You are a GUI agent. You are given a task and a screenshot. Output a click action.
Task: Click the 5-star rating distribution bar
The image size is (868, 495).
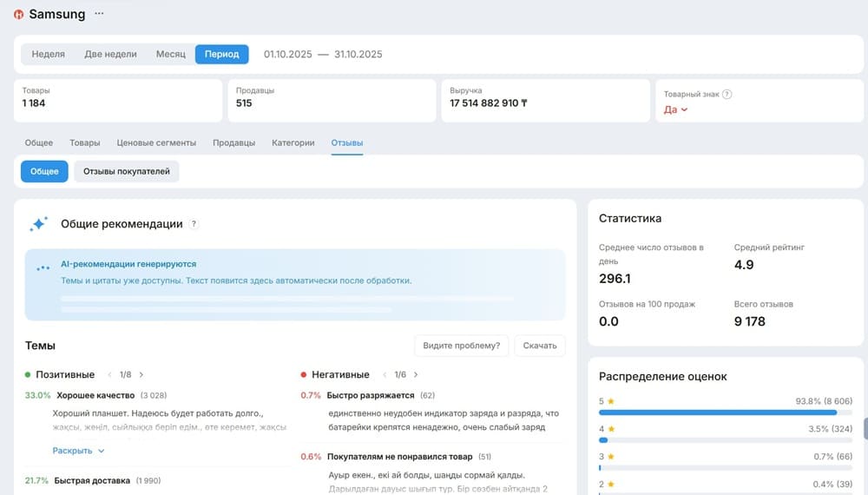pos(725,412)
